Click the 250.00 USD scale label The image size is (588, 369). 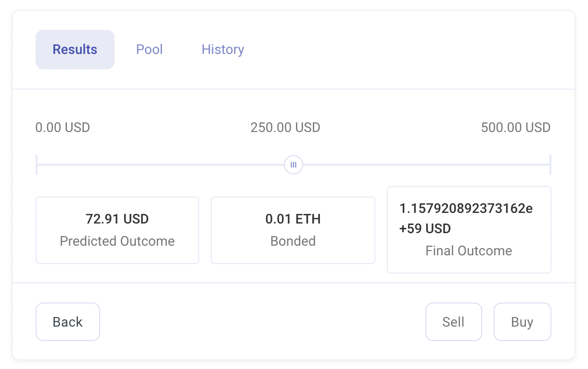[285, 127]
